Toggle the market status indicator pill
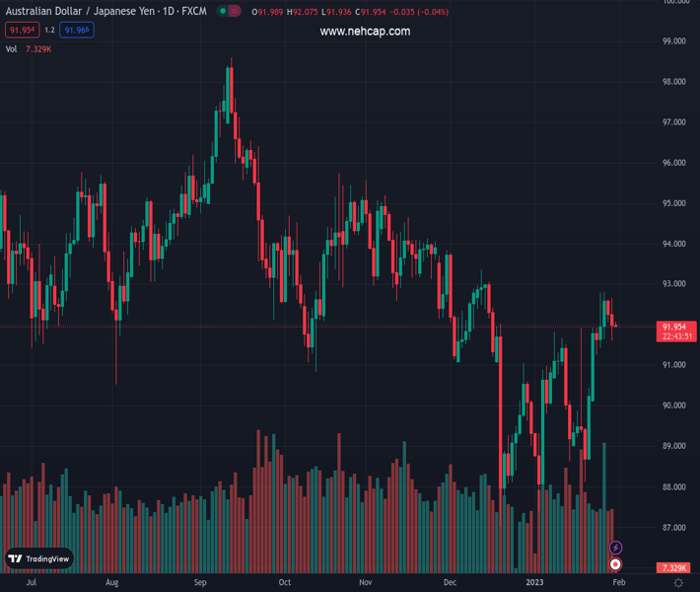 pos(229,12)
